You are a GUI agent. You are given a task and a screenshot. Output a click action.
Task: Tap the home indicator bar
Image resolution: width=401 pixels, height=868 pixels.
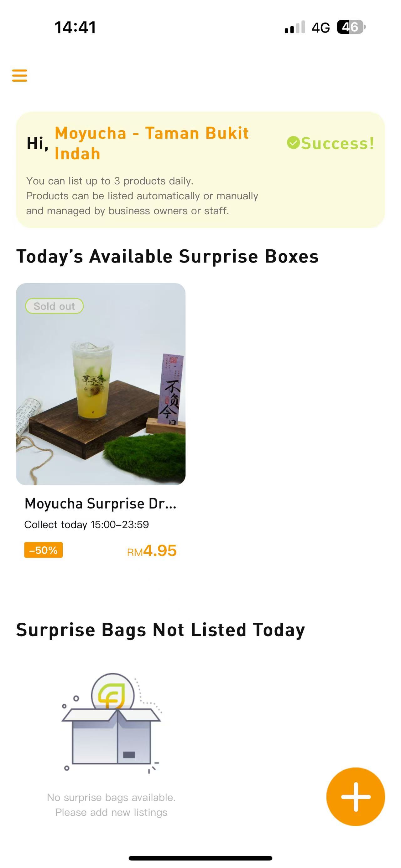click(200, 858)
